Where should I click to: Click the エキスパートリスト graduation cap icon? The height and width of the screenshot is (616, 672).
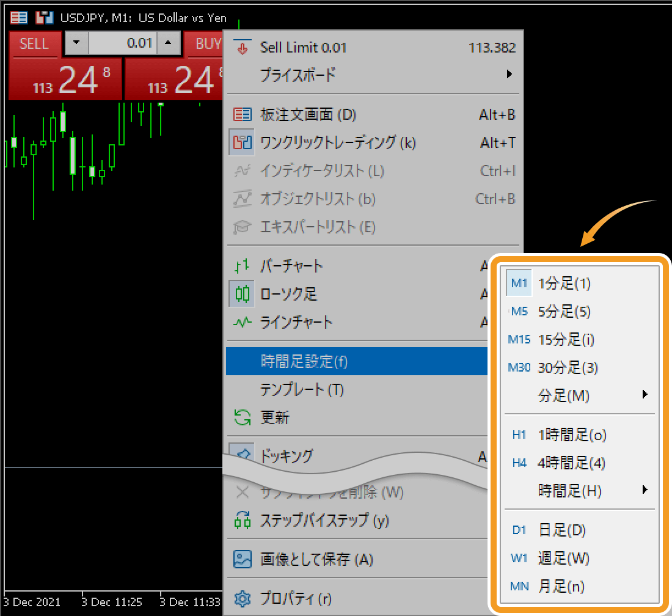tap(243, 227)
